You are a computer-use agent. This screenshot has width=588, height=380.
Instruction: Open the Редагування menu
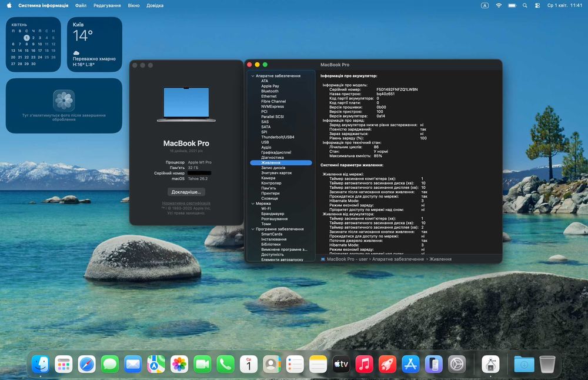(x=107, y=5)
